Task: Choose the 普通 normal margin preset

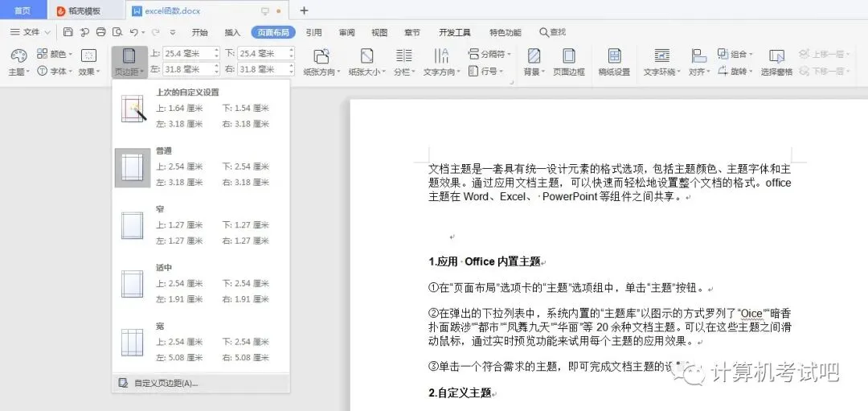Action: point(201,166)
